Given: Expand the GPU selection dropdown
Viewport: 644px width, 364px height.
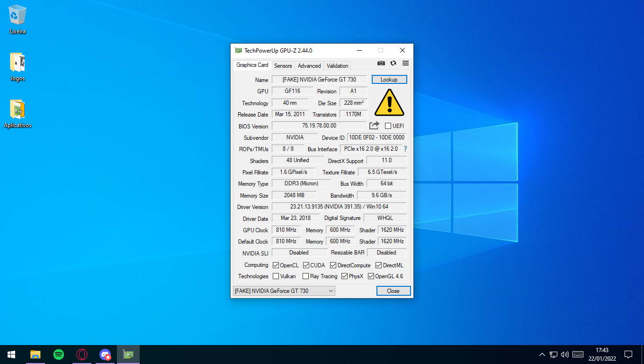Looking at the screenshot, I should click(x=284, y=291).
